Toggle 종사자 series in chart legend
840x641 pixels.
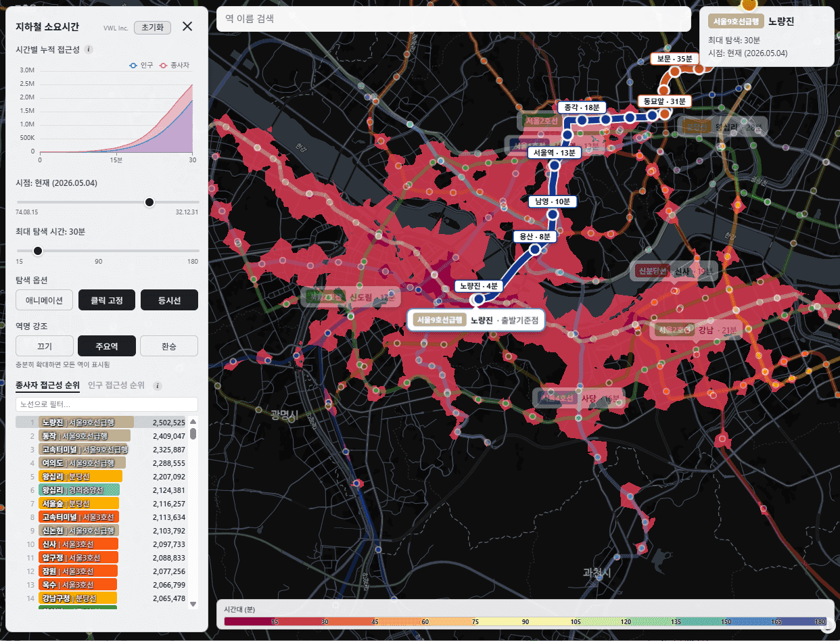176,65
